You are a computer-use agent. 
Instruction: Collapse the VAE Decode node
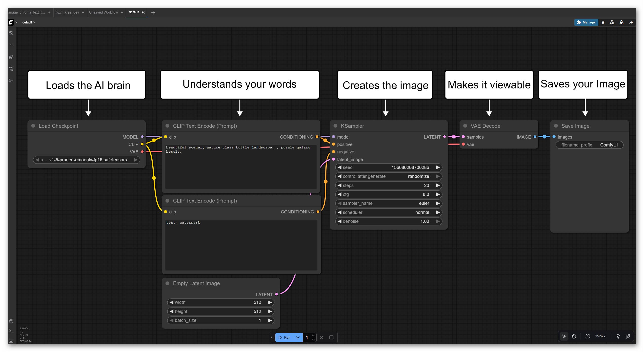tap(465, 126)
